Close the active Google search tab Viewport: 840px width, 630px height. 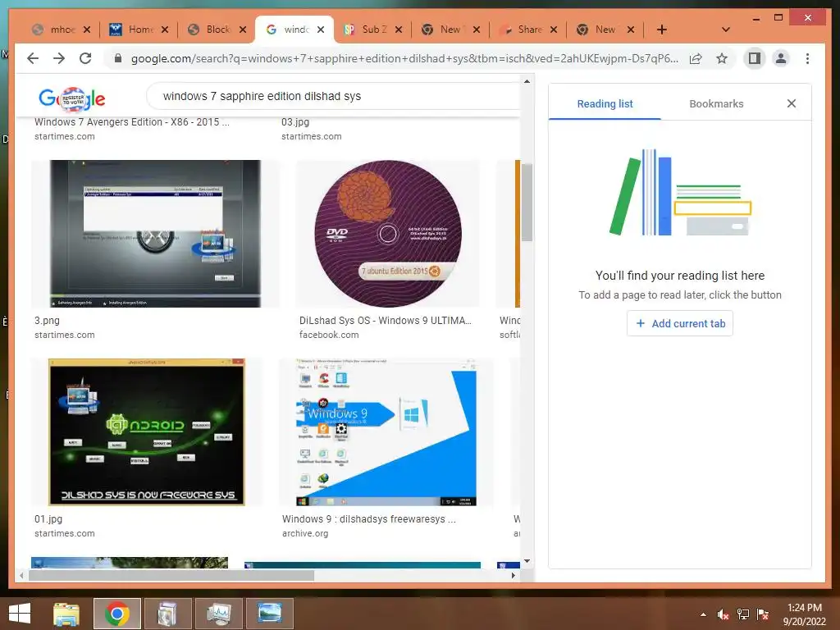coord(321,30)
